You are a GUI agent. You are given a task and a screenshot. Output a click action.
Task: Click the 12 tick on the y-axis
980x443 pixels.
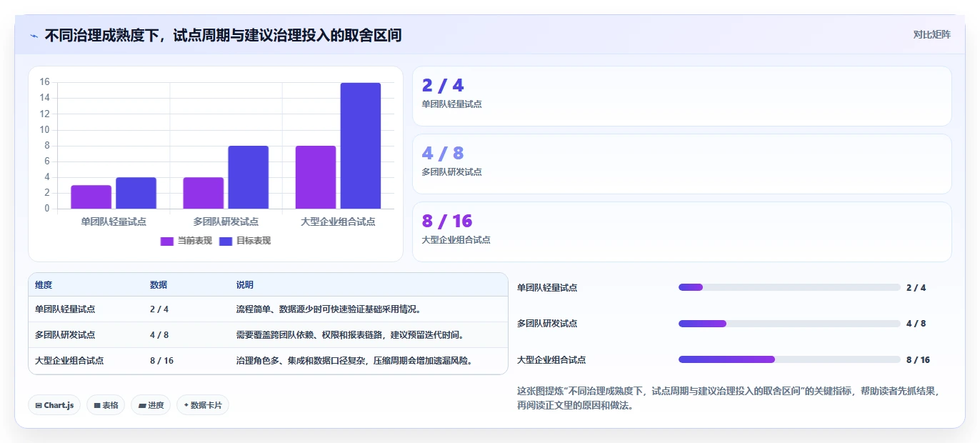[44, 114]
